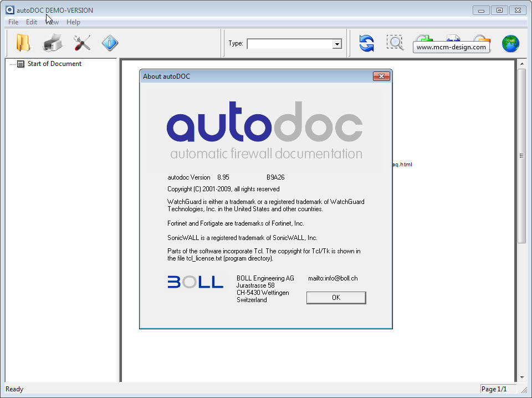Click the Start of Document page icon

(x=21, y=64)
